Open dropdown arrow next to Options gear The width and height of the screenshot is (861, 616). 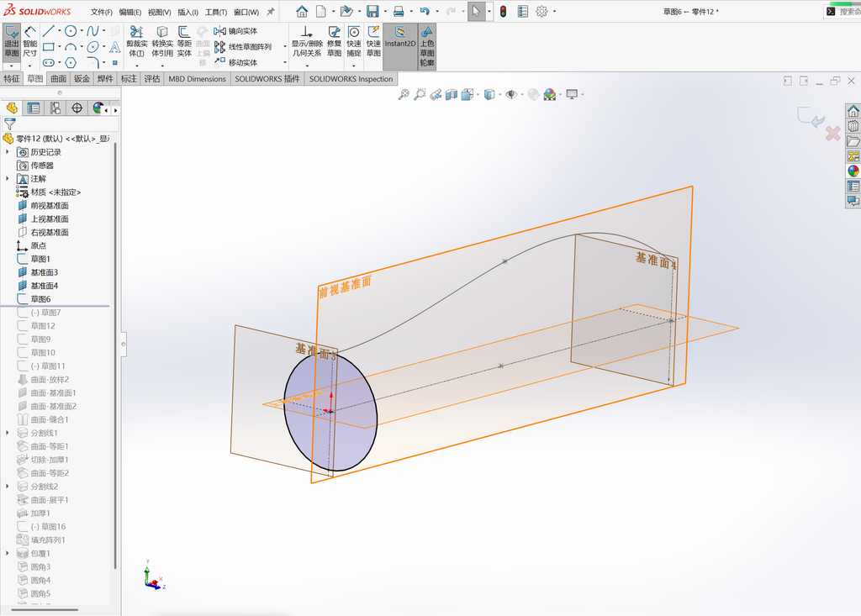pos(555,12)
